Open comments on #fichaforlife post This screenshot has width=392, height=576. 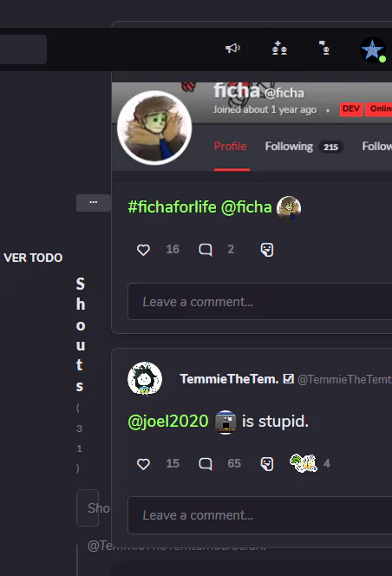tap(206, 250)
